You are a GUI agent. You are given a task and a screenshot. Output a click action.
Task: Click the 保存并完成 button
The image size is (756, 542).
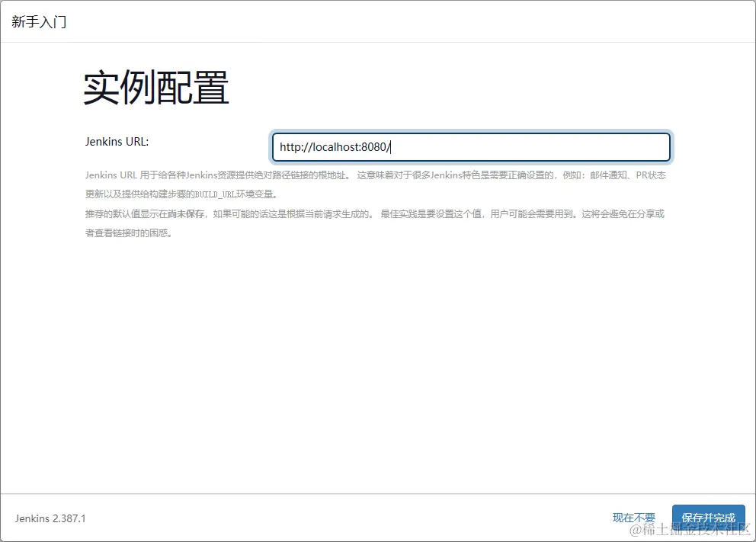tap(708, 518)
